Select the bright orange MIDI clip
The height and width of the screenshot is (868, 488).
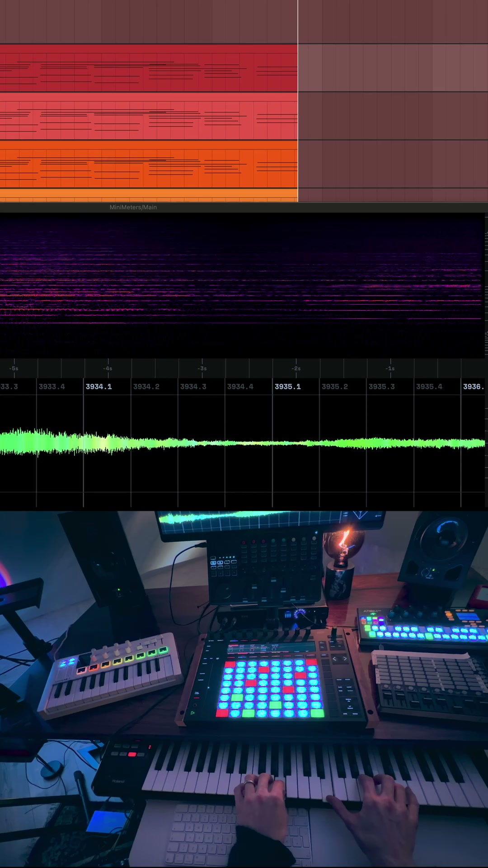(149, 164)
